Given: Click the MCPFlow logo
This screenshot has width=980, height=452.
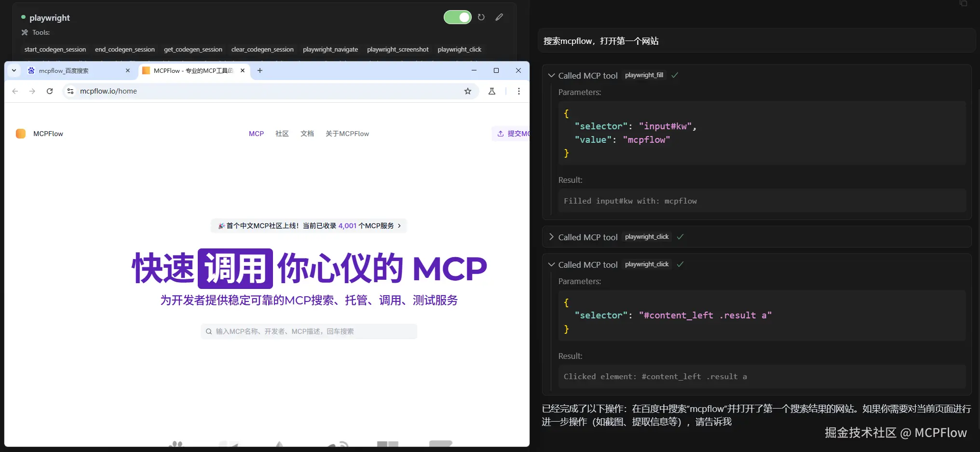Looking at the screenshot, I should point(40,133).
